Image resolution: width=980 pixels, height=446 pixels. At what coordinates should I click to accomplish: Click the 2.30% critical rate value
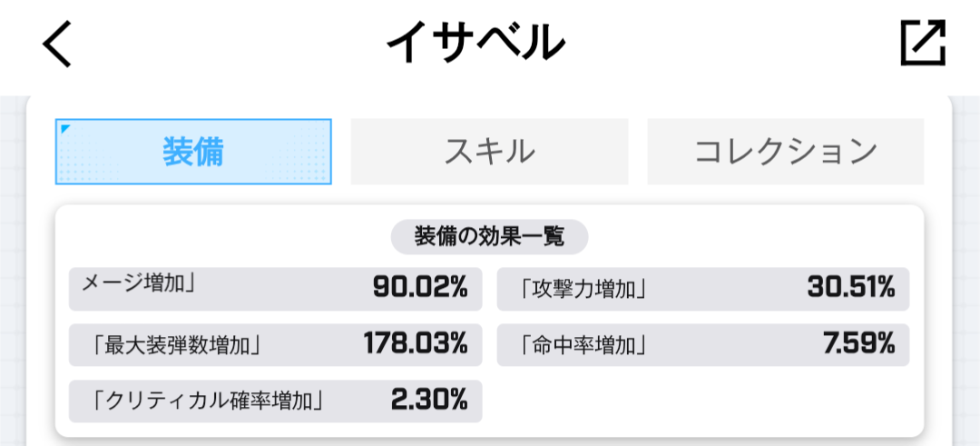pos(429,400)
